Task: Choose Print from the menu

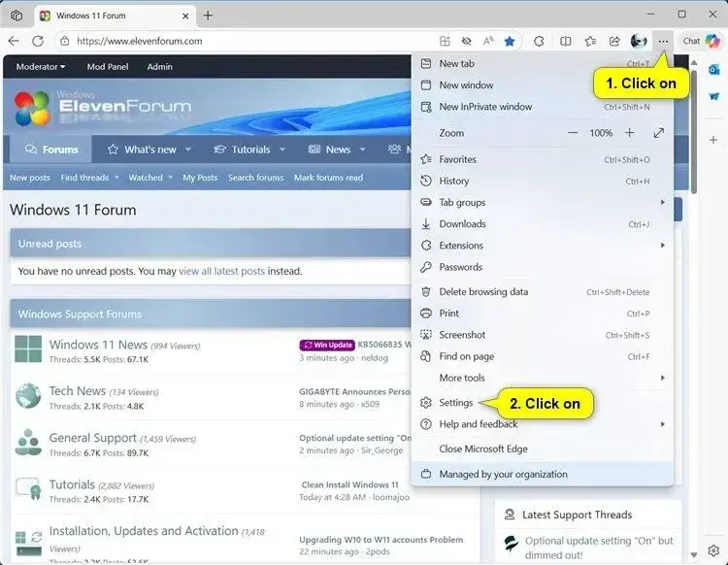Action: click(543, 314)
